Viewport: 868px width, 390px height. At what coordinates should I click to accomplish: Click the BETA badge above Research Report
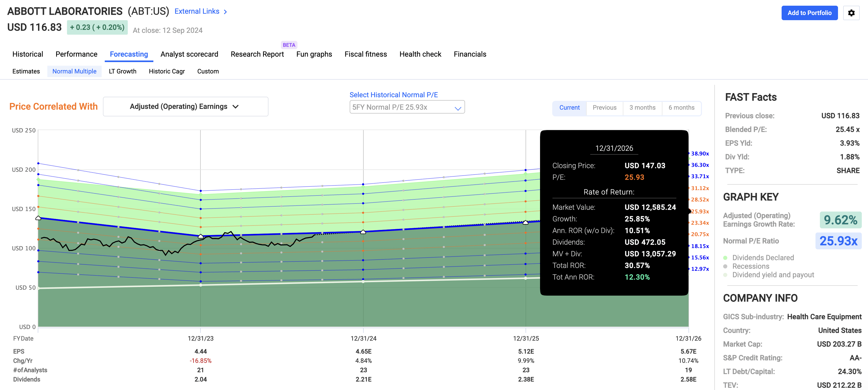point(289,45)
